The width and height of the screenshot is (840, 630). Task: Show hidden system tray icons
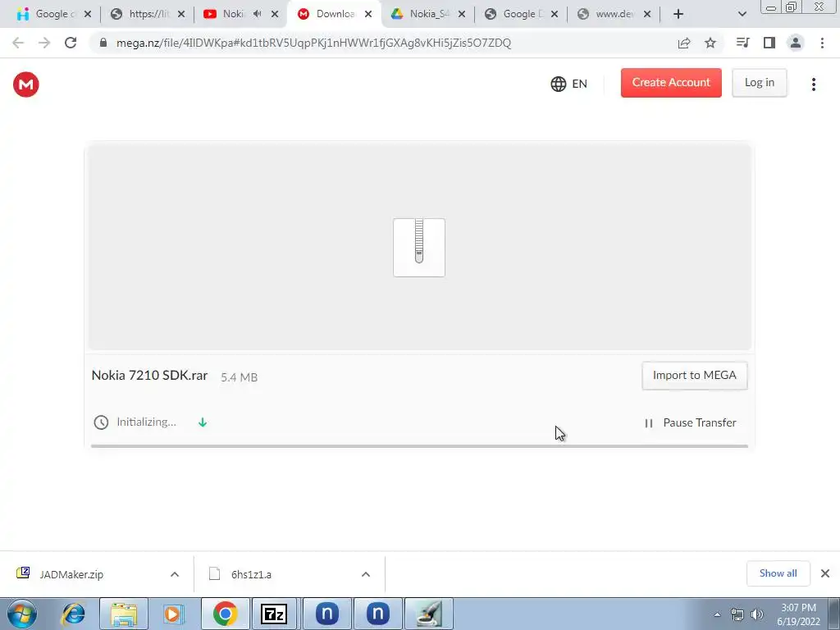point(717,615)
